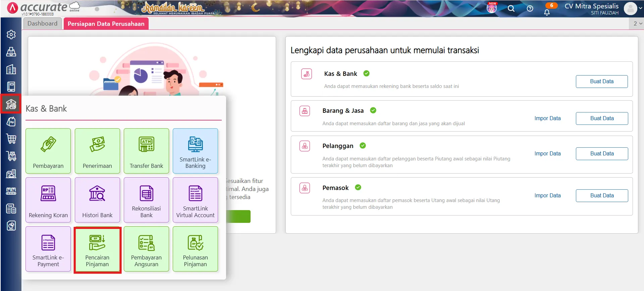644x291 pixels.
Task: Click the CV Mitra Spesialis company name
Action: point(592,6)
